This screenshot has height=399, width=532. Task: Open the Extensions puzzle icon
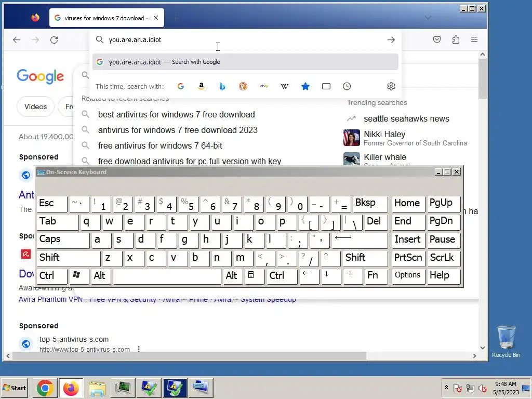point(456,39)
